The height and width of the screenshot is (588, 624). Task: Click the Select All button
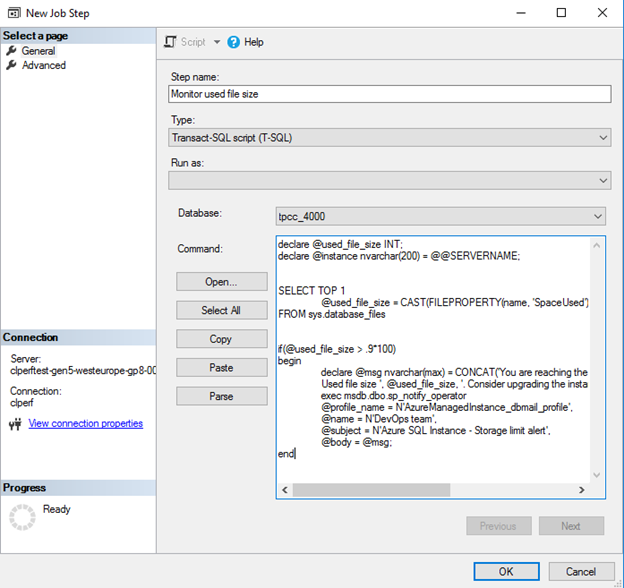point(222,310)
